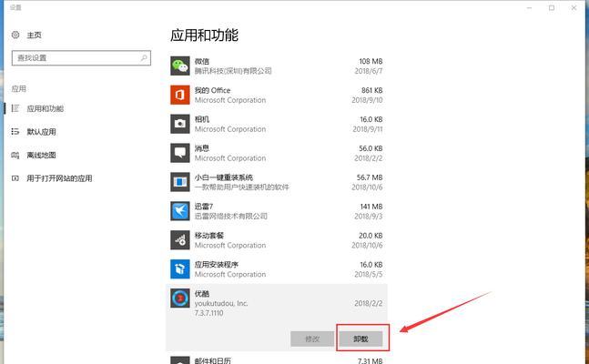
Task: Click the youkutudou, Inc. publisher text
Action: (x=221, y=303)
